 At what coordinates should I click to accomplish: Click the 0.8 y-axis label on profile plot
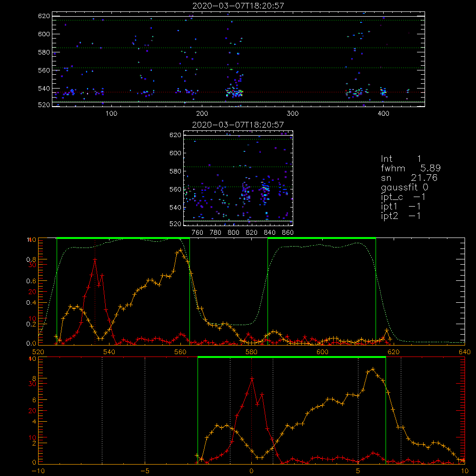point(31,259)
